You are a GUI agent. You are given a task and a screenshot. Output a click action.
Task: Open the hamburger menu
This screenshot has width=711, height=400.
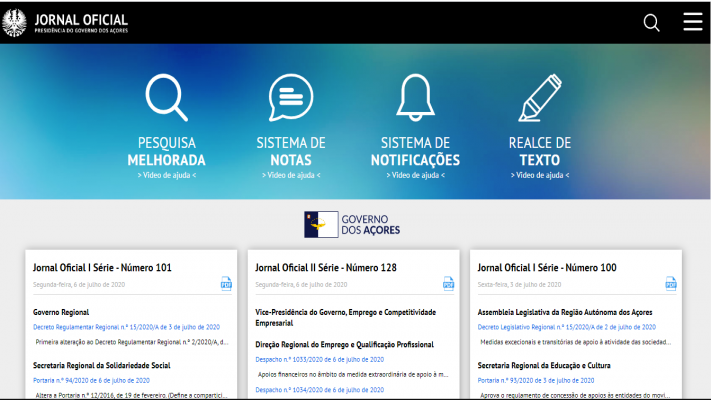[x=692, y=22]
